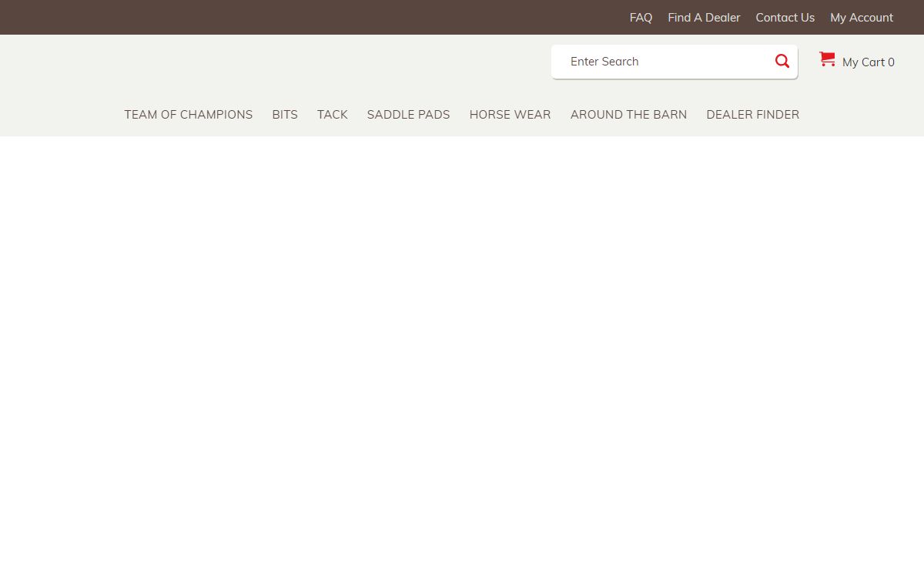The width and height of the screenshot is (924, 570).
Task: Open the Bits menu item
Action: (285, 114)
